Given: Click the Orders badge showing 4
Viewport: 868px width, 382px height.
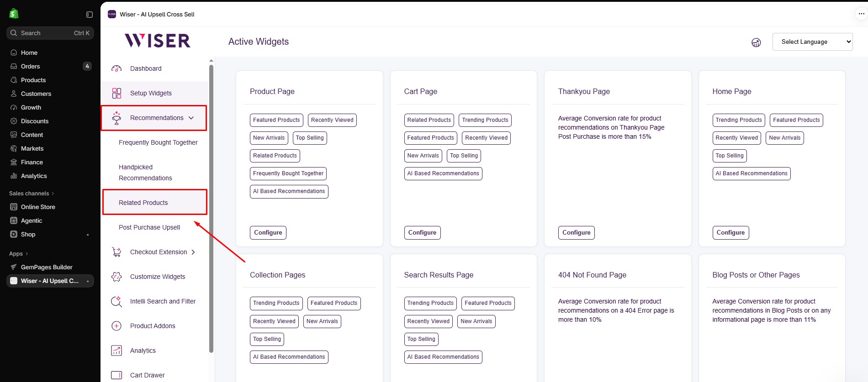Looking at the screenshot, I should [87, 66].
